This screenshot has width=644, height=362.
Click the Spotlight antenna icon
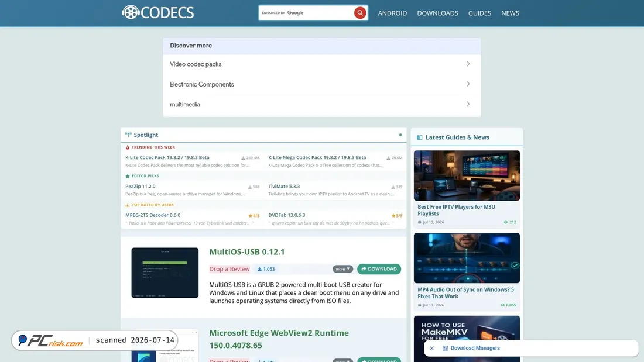tap(128, 135)
